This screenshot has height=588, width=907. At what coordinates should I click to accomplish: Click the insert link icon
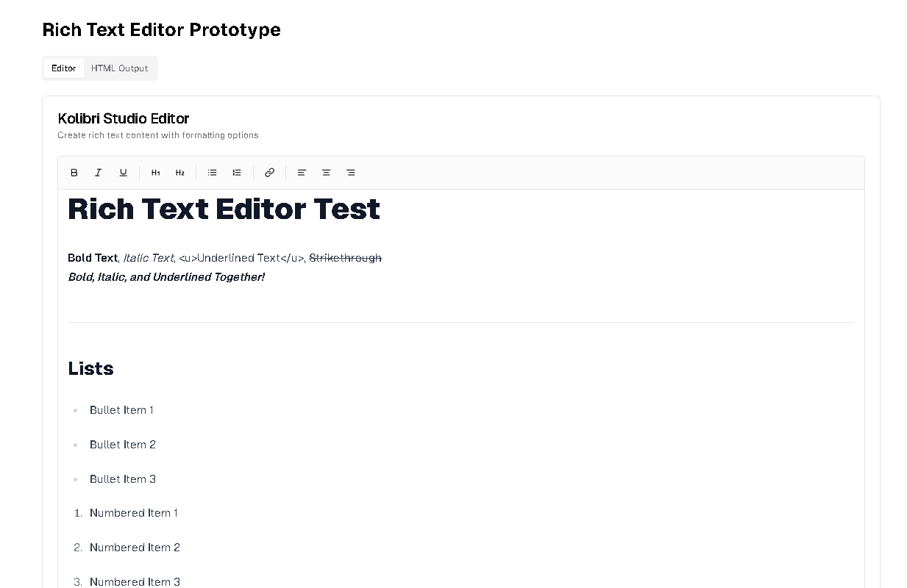tap(269, 173)
